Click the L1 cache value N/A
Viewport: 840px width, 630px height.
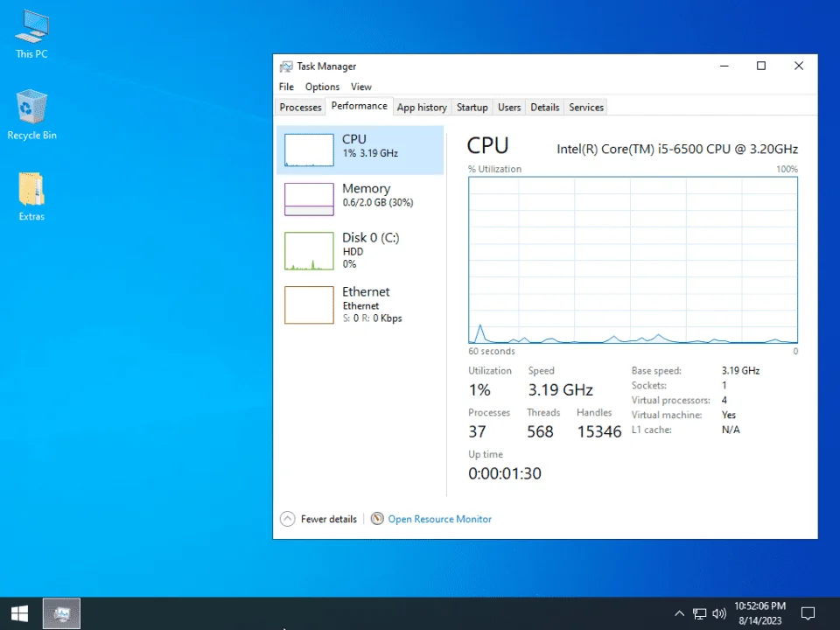pyautogui.click(x=731, y=430)
